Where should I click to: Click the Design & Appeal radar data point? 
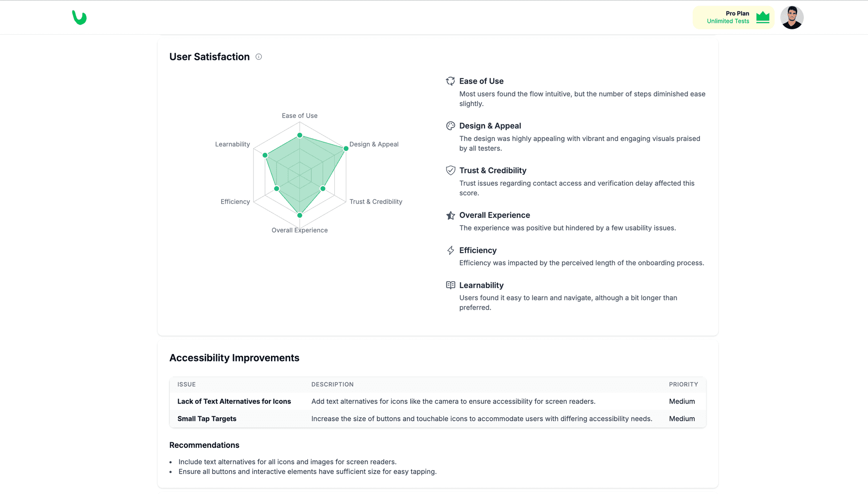point(346,149)
